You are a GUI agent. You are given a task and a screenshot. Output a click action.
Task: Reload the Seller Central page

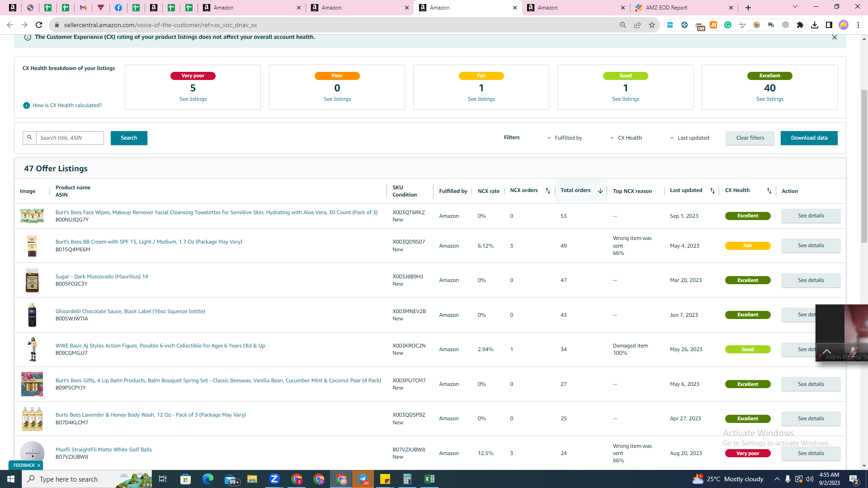pos(39,25)
